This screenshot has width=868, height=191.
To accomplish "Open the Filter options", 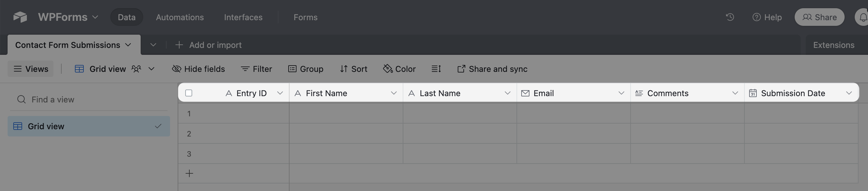I will click(256, 69).
